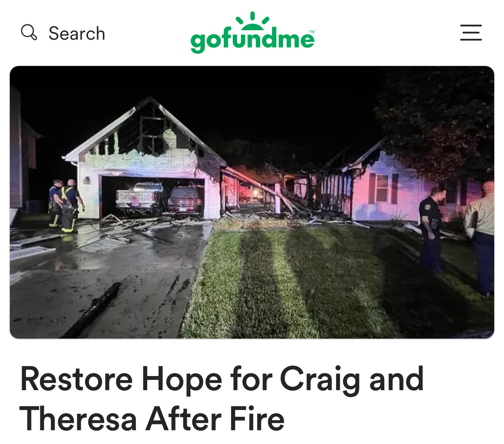The height and width of the screenshot is (444, 504).
Task: Open the hamburger menu icon
Action: click(471, 33)
